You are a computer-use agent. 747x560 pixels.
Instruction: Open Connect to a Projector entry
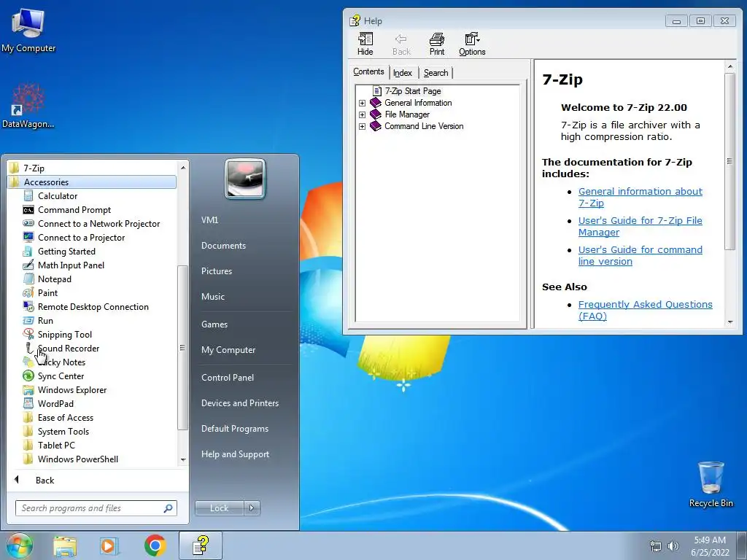(81, 237)
